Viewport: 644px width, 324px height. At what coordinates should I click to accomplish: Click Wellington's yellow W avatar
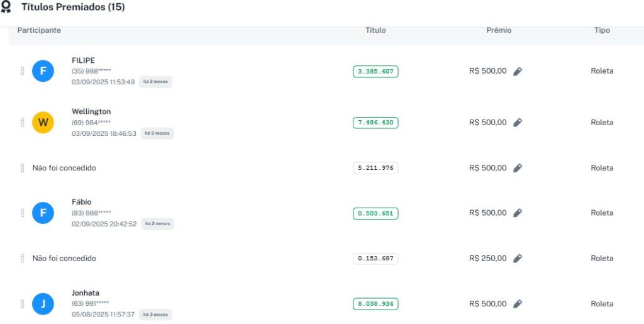point(43,123)
